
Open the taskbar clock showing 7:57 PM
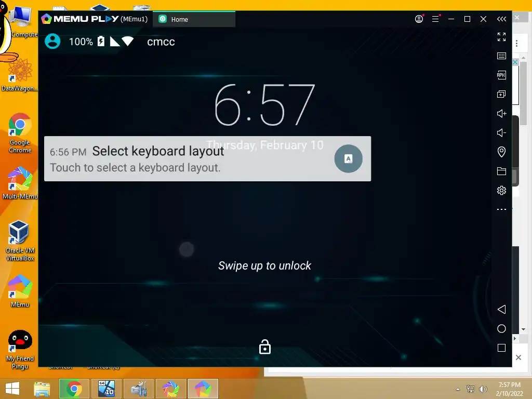point(510,389)
